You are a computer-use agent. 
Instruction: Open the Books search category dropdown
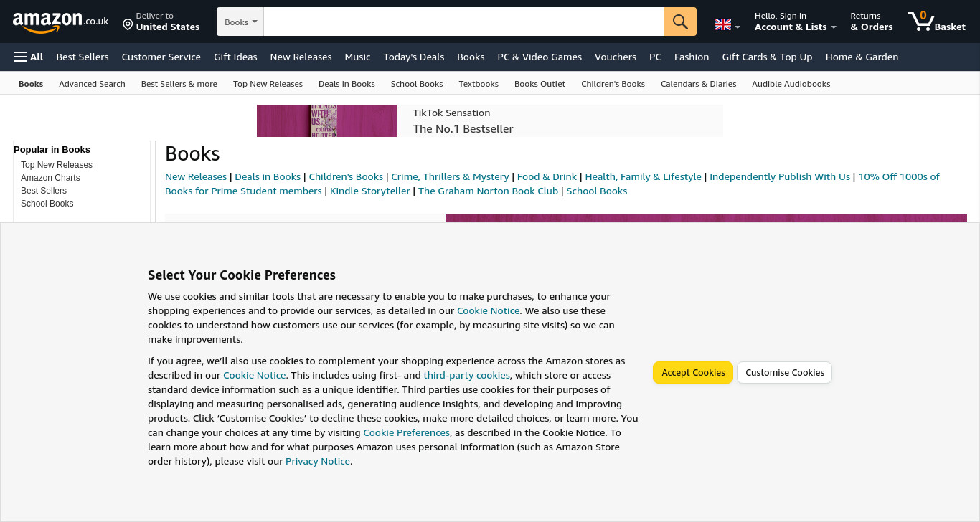click(x=240, y=22)
